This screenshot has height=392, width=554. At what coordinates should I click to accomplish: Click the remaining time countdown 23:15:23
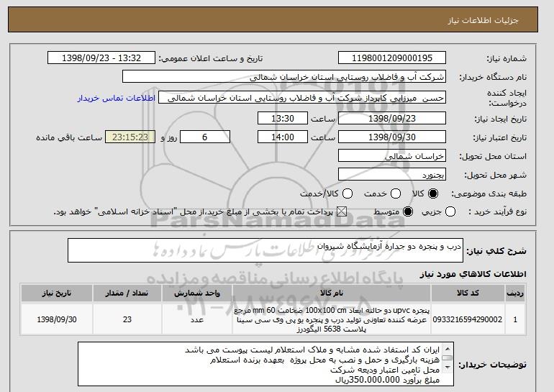point(130,137)
